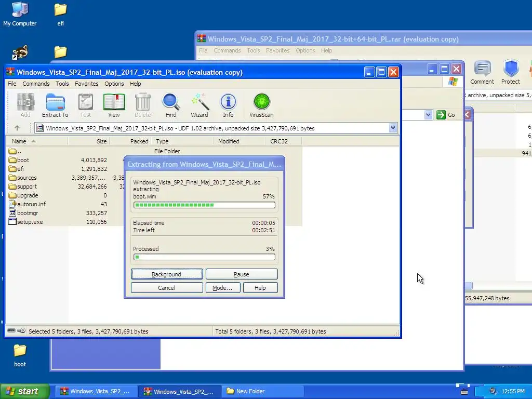Screen dimensions: 532x399
Task: Expand the archive path dropdown arrow
Action: [x=393, y=128]
